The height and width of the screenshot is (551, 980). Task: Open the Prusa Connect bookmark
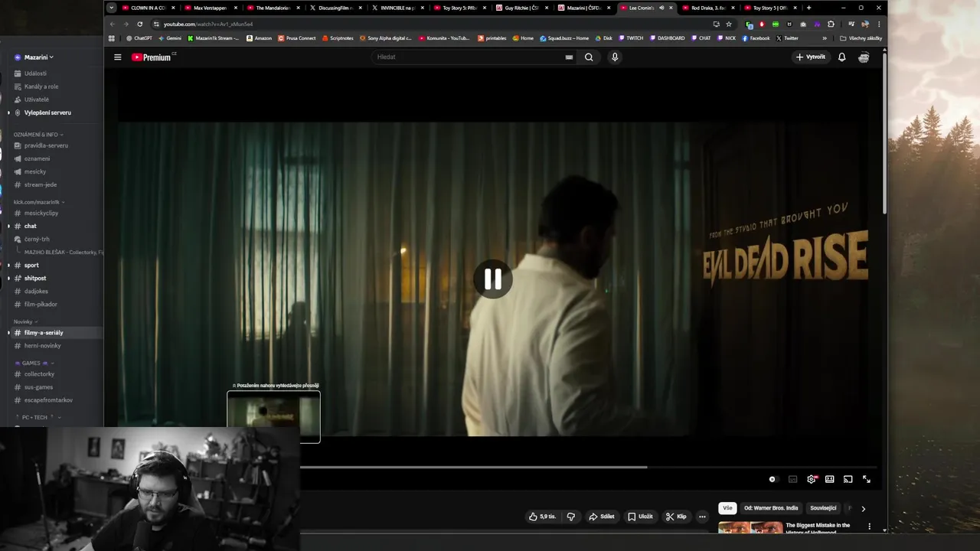pyautogui.click(x=296, y=38)
